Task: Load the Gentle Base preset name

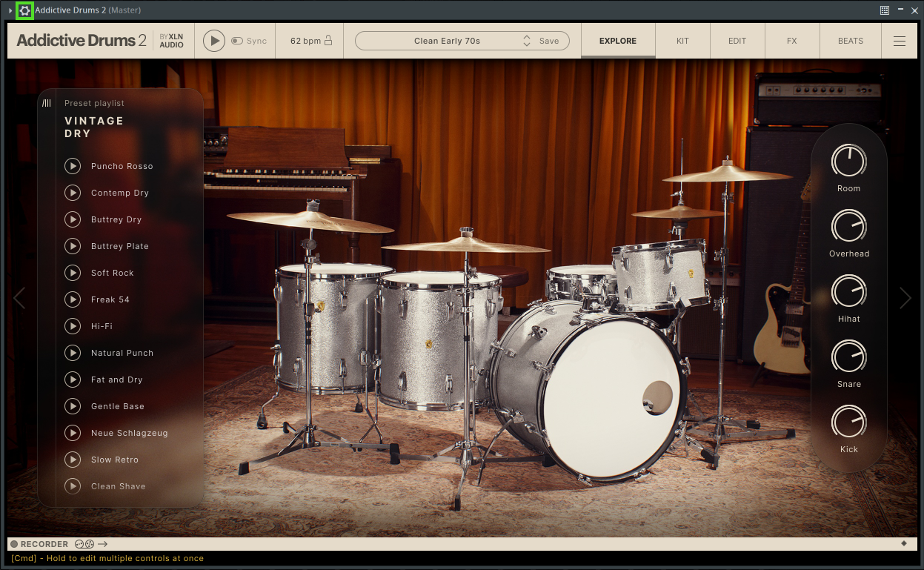Action: (118, 406)
